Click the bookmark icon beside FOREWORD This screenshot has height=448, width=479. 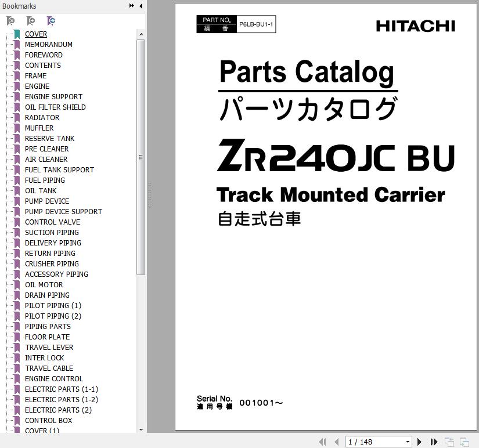pyautogui.click(x=17, y=55)
